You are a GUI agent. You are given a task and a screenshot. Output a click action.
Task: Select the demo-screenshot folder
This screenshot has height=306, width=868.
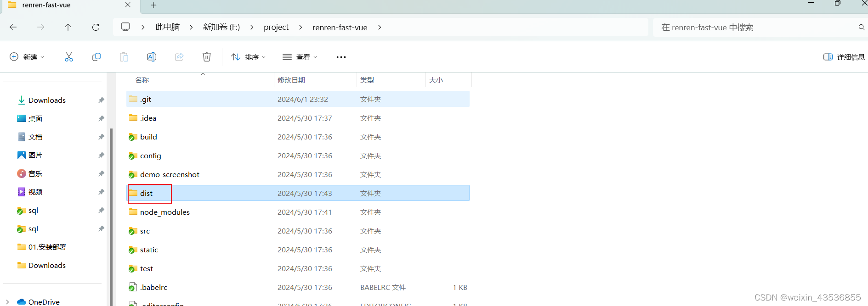point(298,174)
